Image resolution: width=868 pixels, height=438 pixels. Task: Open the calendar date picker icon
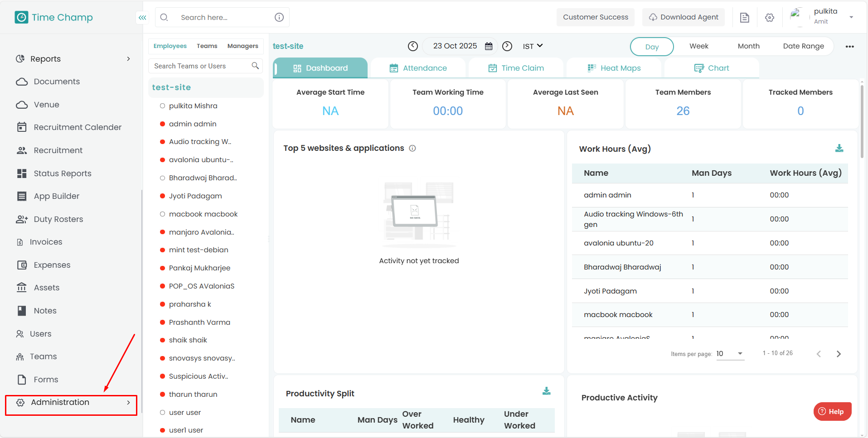pyautogui.click(x=489, y=46)
